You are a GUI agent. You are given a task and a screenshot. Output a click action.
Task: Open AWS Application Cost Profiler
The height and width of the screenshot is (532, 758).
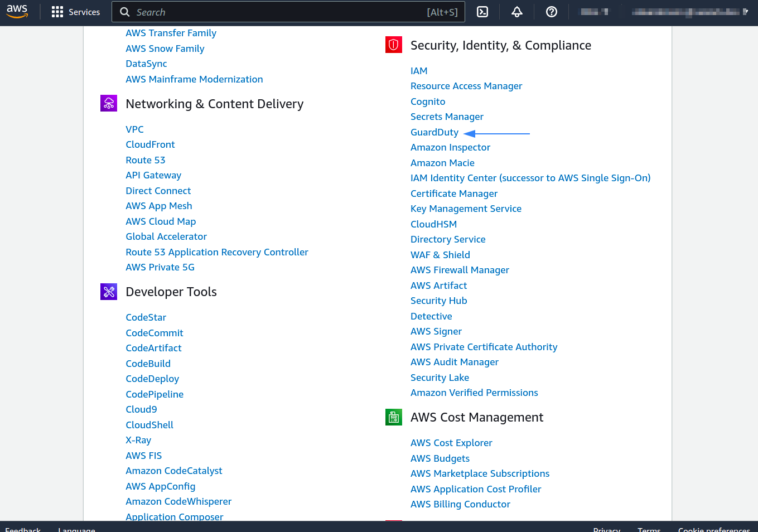pyautogui.click(x=476, y=489)
